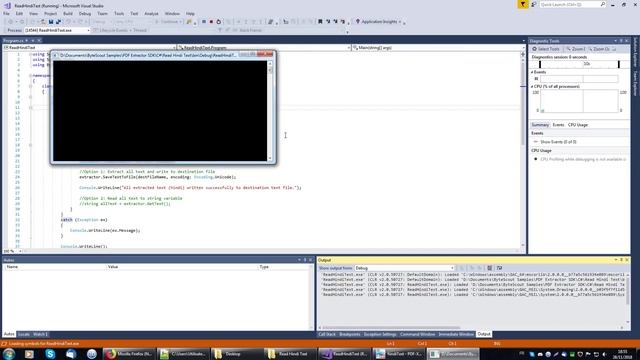Viewport: 640px width, 360px height.
Task: Click the Clear All icon in Output
Action: (489, 268)
